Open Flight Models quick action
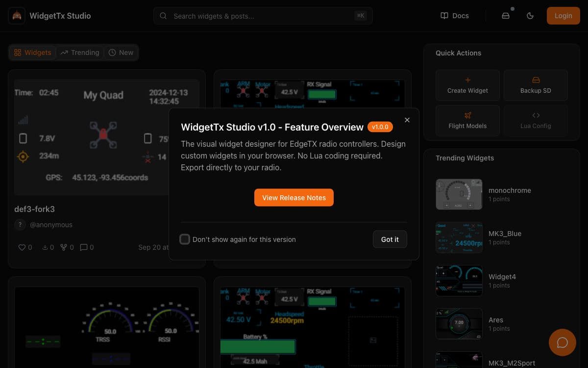 [x=467, y=121]
